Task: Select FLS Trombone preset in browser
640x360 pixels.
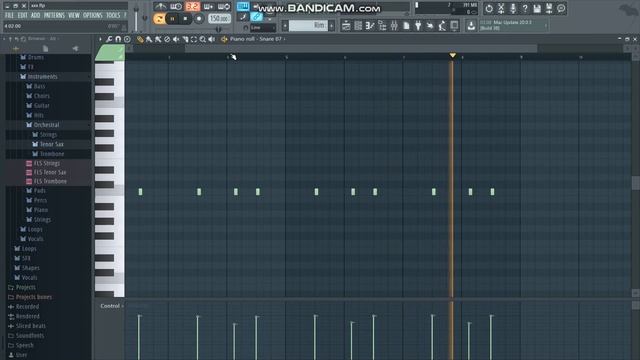Action: tap(50, 181)
